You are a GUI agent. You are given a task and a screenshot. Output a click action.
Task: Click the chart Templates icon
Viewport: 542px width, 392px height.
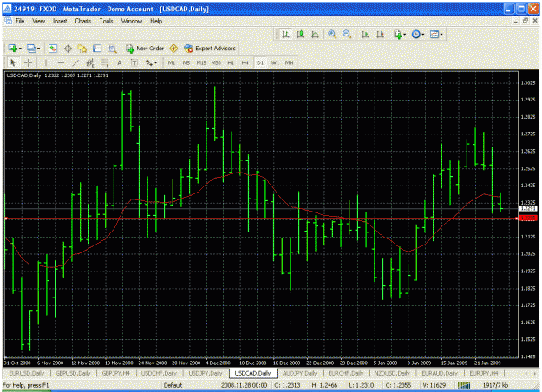[x=434, y=34]
